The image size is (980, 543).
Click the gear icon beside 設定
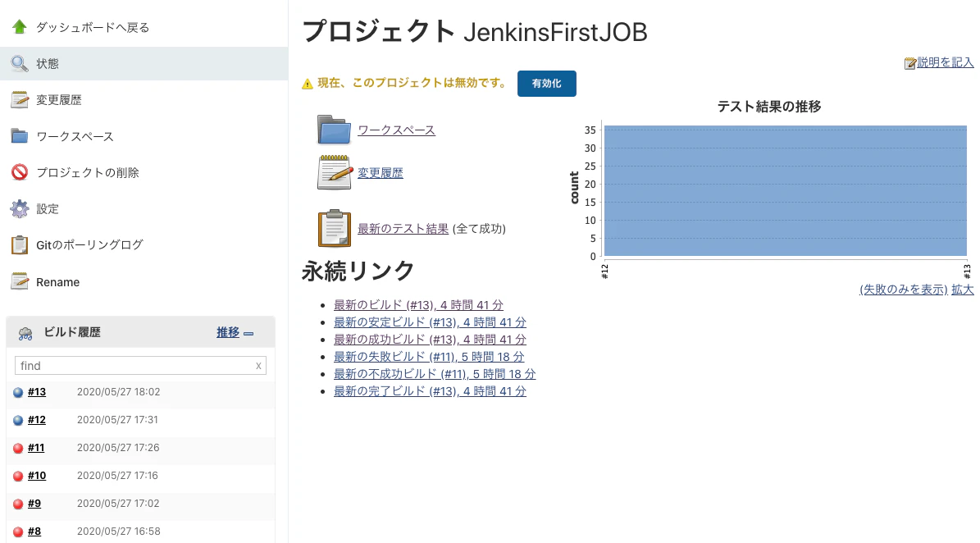tap(20, 208)
